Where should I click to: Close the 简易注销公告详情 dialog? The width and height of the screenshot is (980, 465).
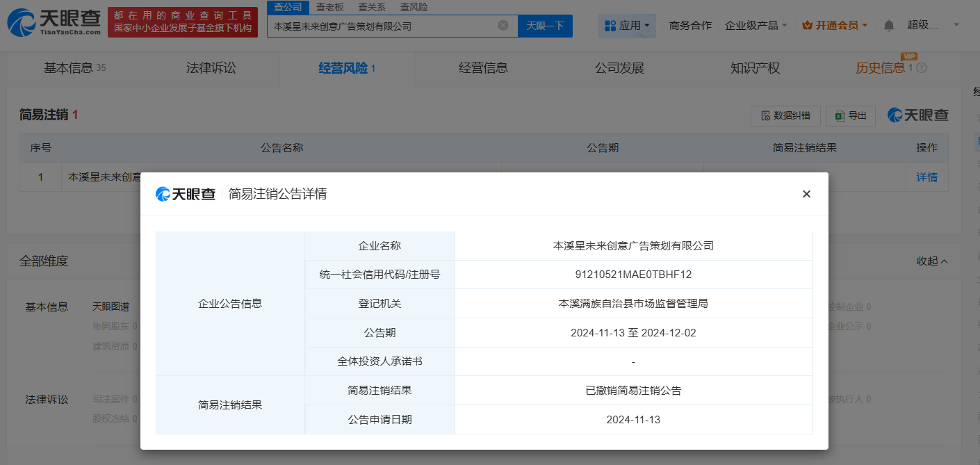click(806, 194)
